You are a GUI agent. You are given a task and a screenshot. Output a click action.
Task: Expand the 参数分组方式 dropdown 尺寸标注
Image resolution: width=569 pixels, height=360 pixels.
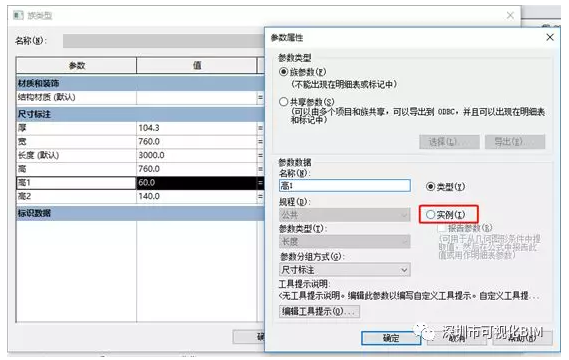tap(345, 270)
